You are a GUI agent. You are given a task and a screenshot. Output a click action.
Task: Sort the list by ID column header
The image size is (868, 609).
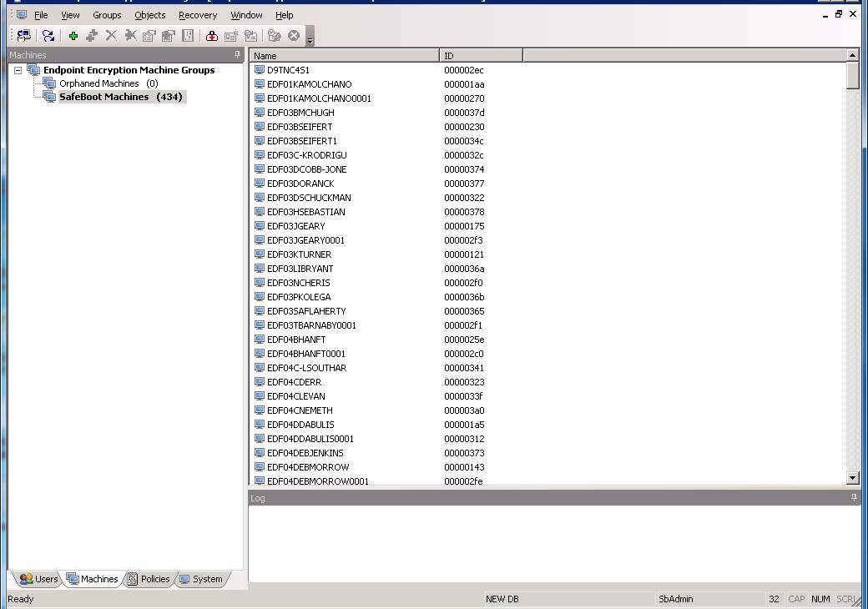click(x=480, y=56)
